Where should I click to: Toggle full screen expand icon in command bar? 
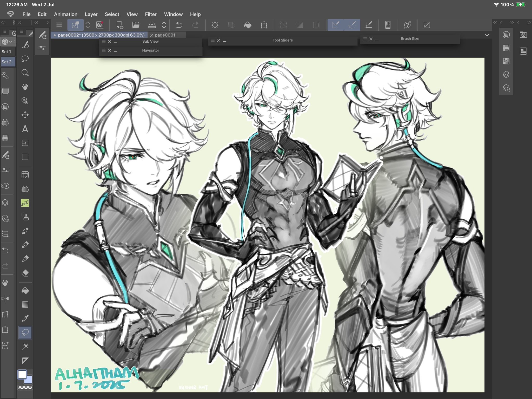point(427,25)
